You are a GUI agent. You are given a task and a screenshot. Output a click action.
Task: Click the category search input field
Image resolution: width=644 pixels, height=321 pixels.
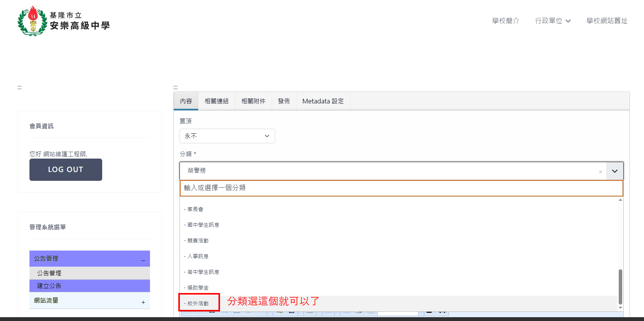[x=401, y=188]
